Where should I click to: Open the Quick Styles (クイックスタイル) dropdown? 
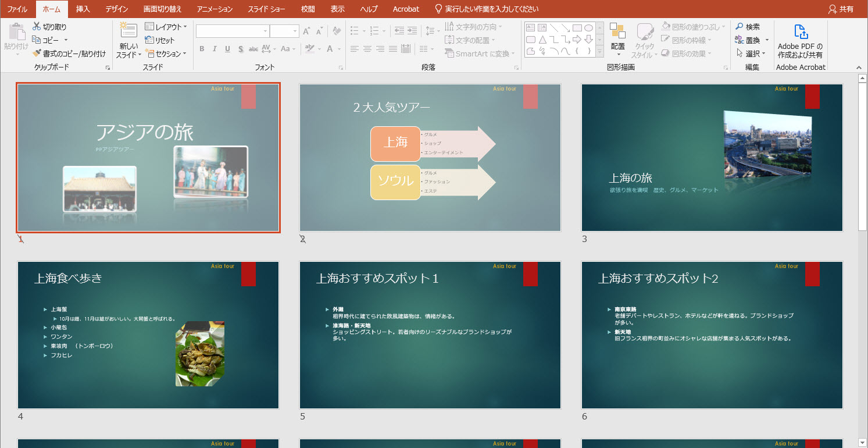(644, 41)
